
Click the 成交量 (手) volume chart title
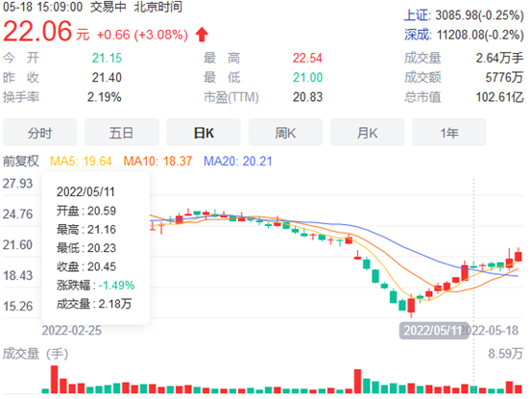click(36, 354)
